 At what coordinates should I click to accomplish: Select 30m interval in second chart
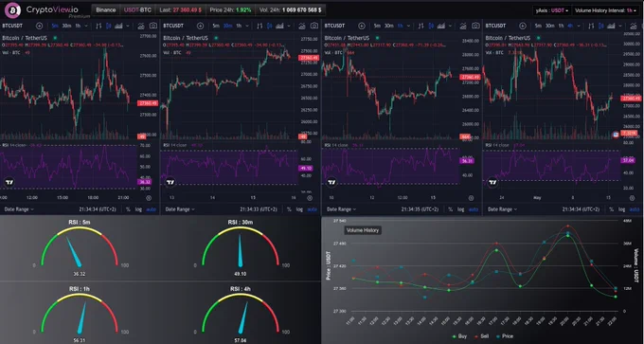click(227, 26)
